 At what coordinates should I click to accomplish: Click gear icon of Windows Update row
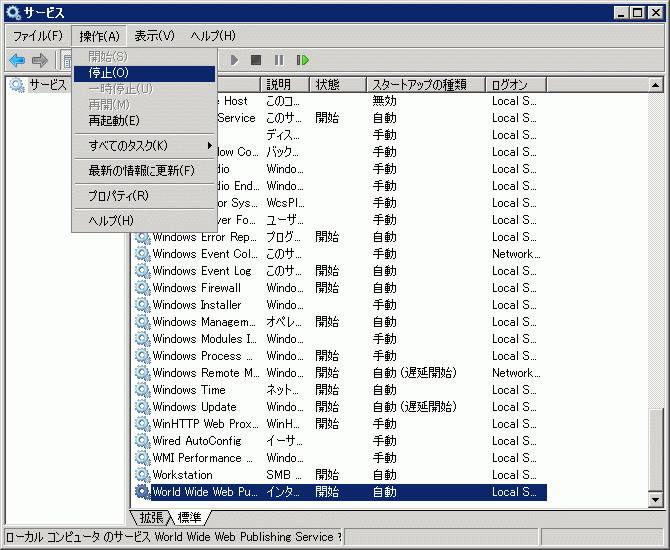[x=142, y=407]
